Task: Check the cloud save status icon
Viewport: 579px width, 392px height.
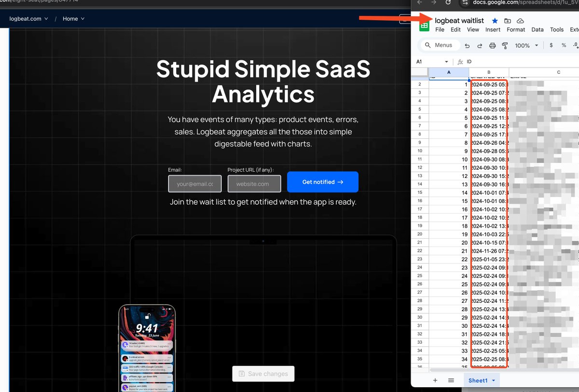Action: tap(520, 21)
